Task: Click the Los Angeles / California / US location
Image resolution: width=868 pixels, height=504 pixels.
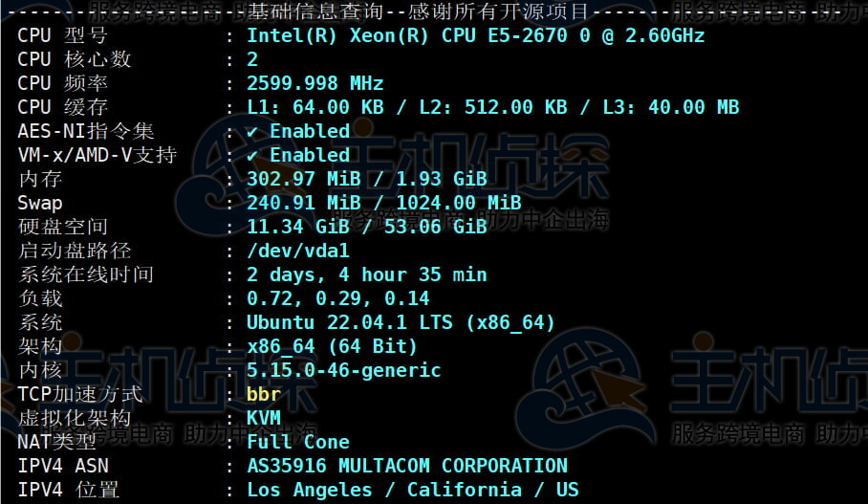Action: [412, 490]
